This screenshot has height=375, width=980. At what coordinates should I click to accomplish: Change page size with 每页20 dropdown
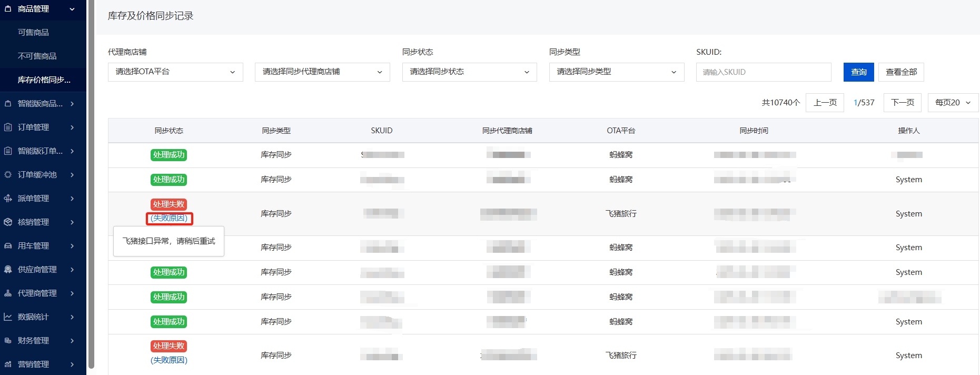953,103
